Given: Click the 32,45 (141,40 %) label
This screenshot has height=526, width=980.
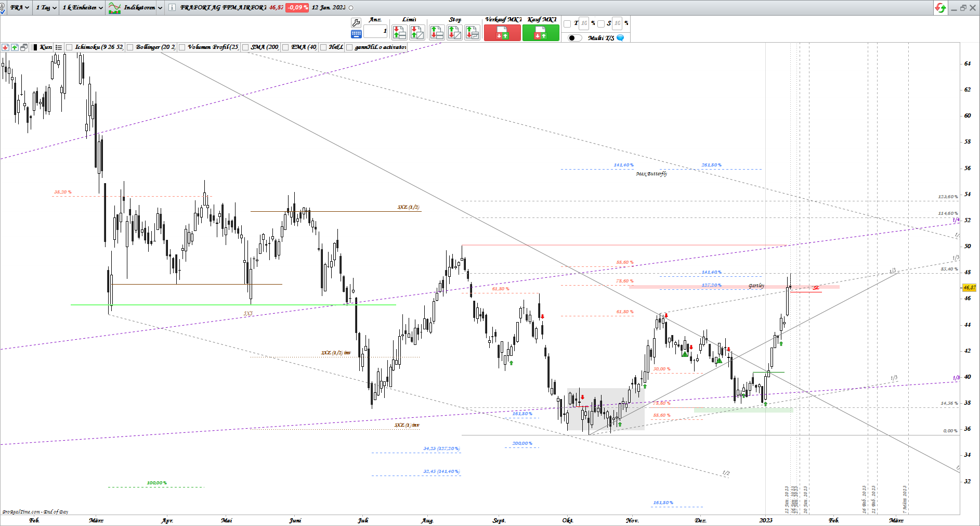Looking at the screenshot, I should click(x=441, y=471).
